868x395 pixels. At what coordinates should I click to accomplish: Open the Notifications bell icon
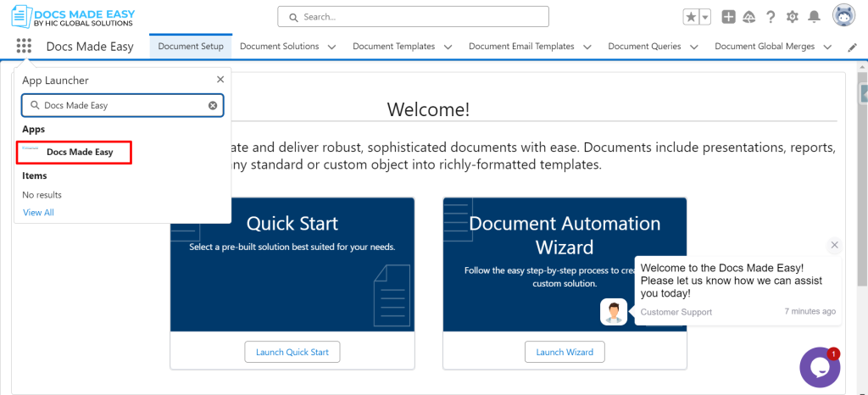(x=814, y=17)
